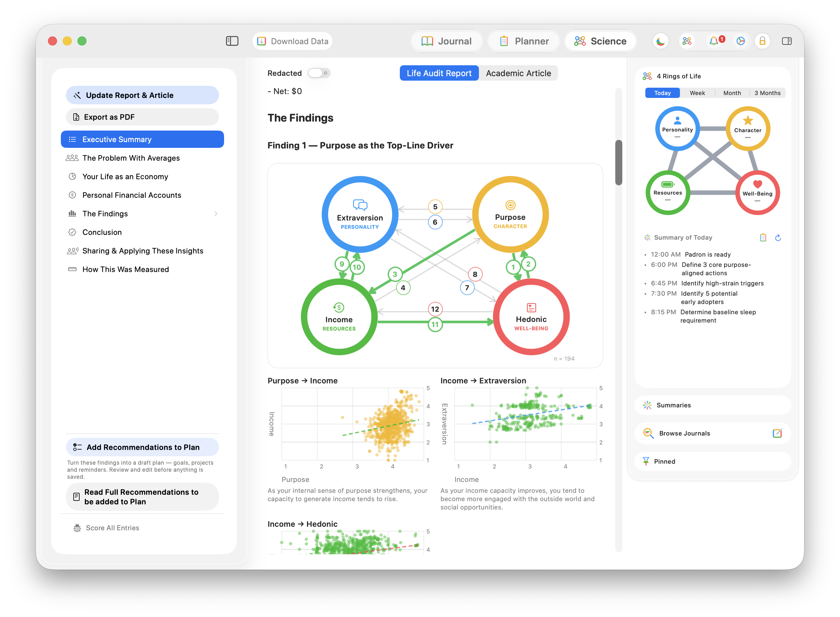Click Add Recommendations to Plan
This screenshot has width=840, height=617.
142,447
